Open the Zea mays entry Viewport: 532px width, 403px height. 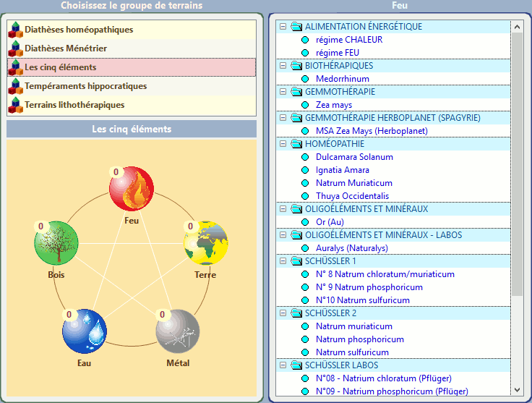(x=334, y=105)
